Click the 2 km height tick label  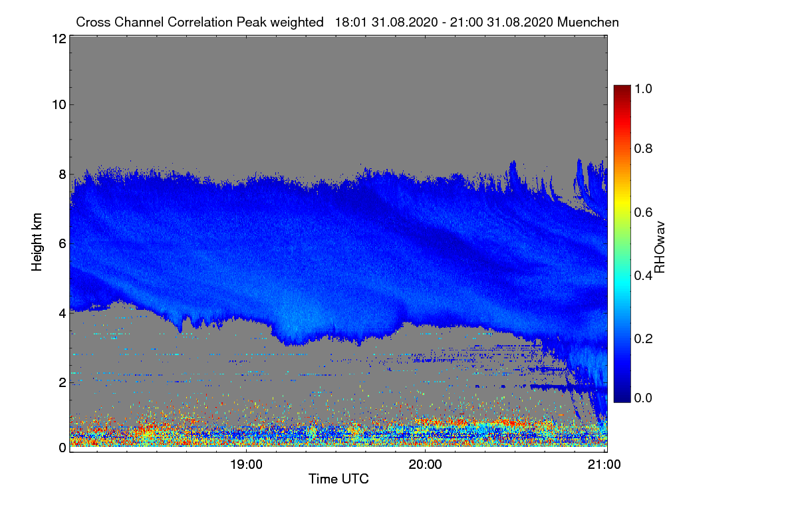coord(62,382)
